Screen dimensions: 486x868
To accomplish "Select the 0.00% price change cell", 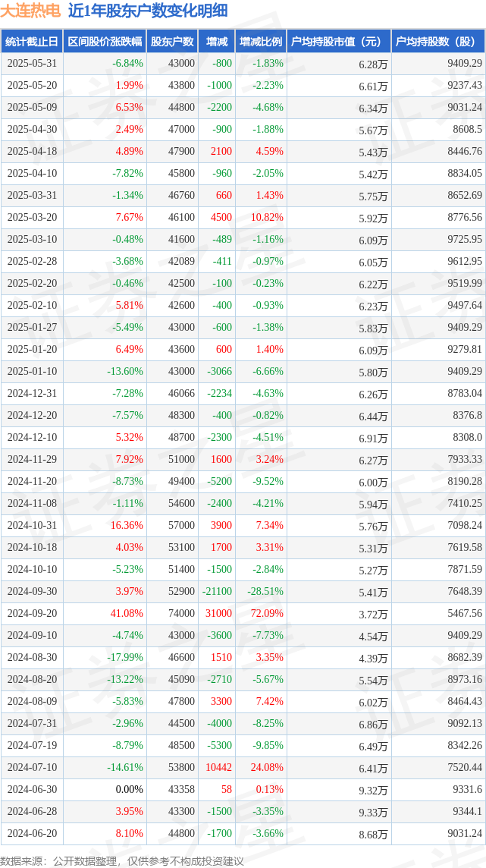I will [130, 789].
